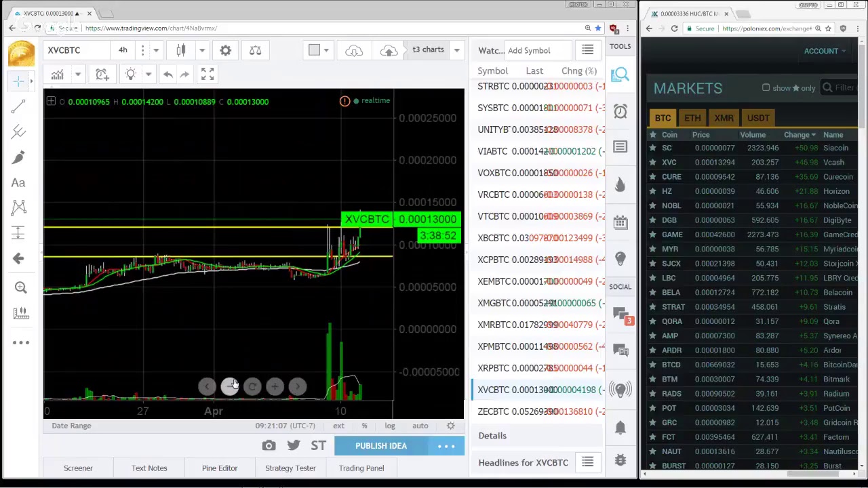Image resolution: width=868 pixels, height=488 pixels.
Task: Select XRPBTC in the watchlist
Action: coord(537,368)
